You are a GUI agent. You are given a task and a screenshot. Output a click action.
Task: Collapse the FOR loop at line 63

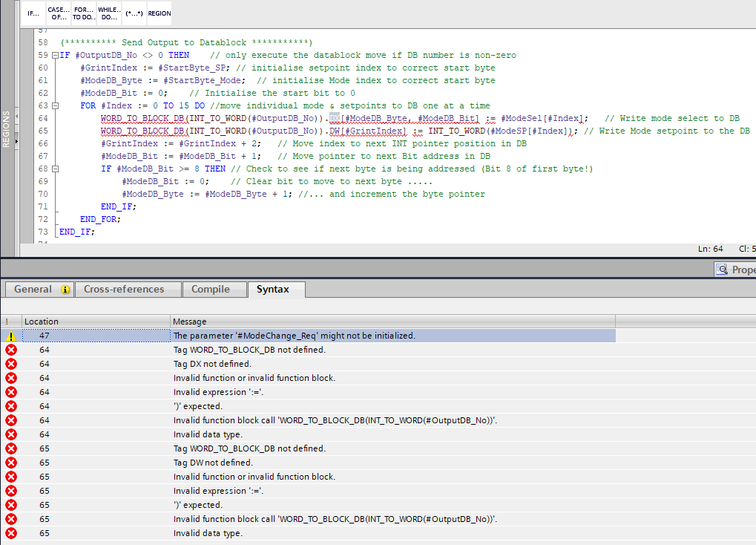coord(55,106)
